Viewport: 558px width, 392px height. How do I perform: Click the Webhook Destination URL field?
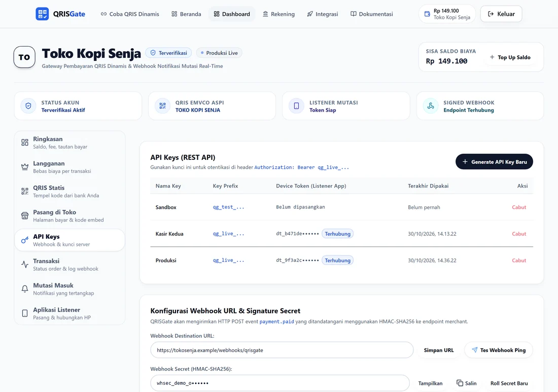[282, 350]
